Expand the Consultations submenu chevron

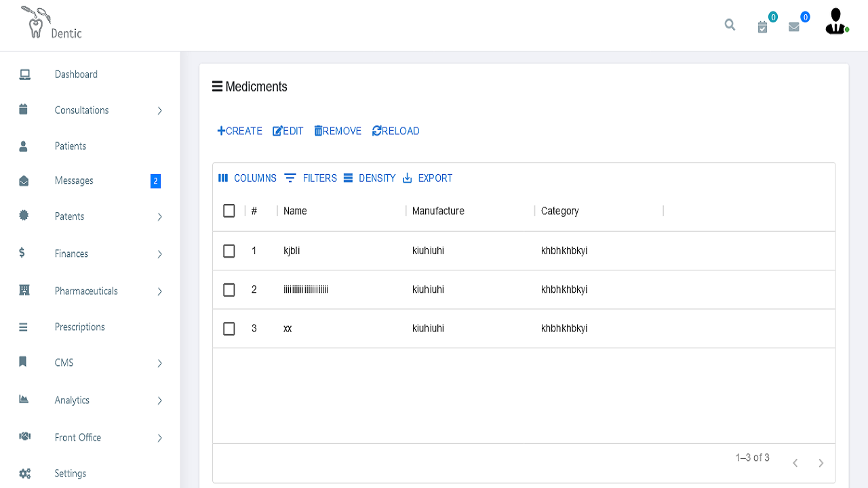pos(160,110)
